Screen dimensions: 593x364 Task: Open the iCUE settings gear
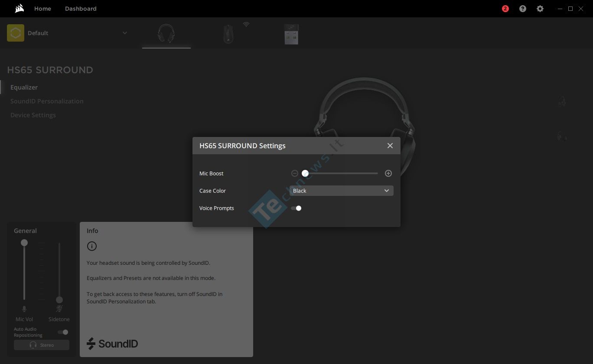[x=540, y=9]
